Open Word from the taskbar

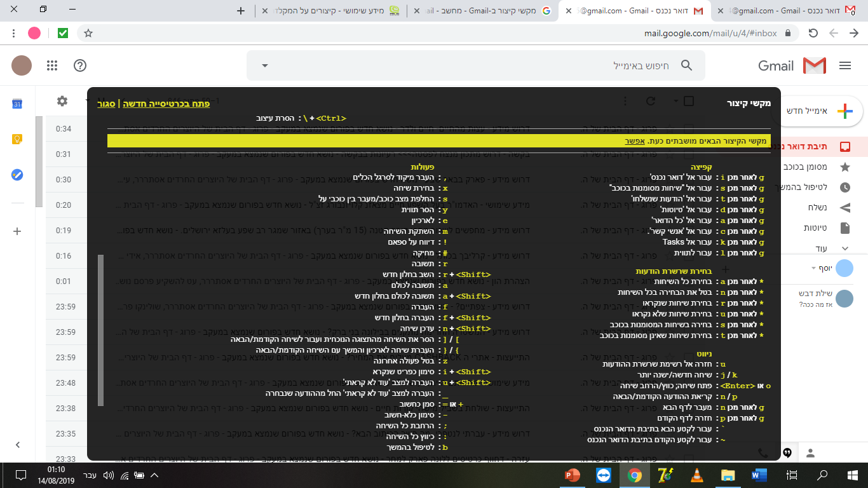(759, 475)
